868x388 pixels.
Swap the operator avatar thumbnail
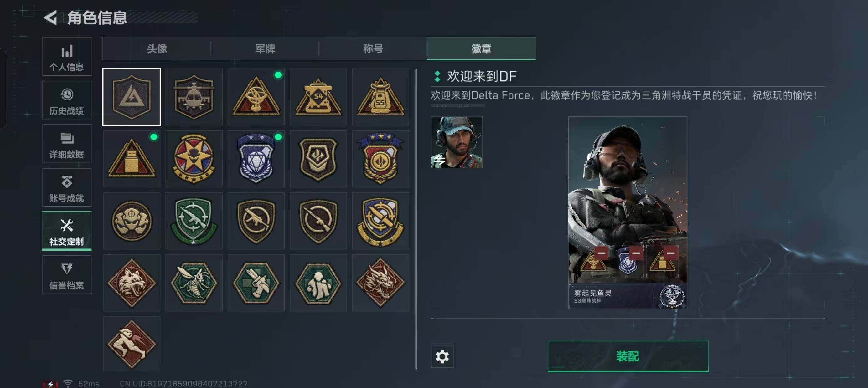pos(457,142)
